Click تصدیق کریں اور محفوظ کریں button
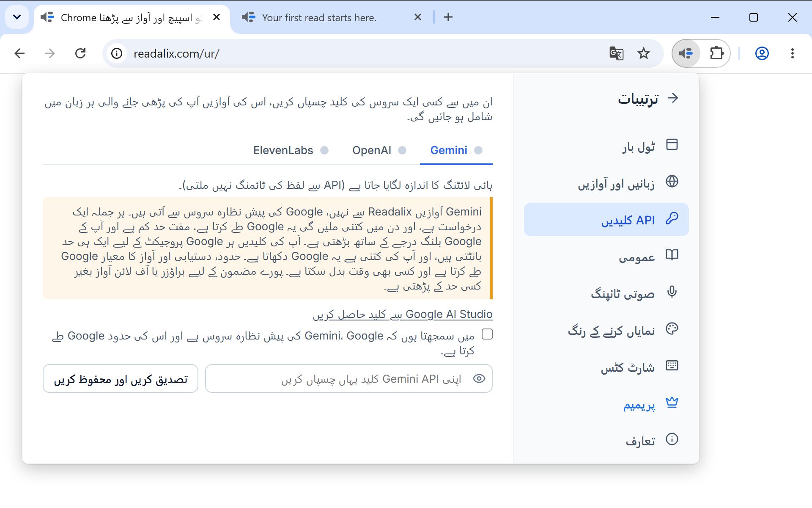The width and height of the screenshot is (812, 508). pyautogui.click(x=121, y=378)
